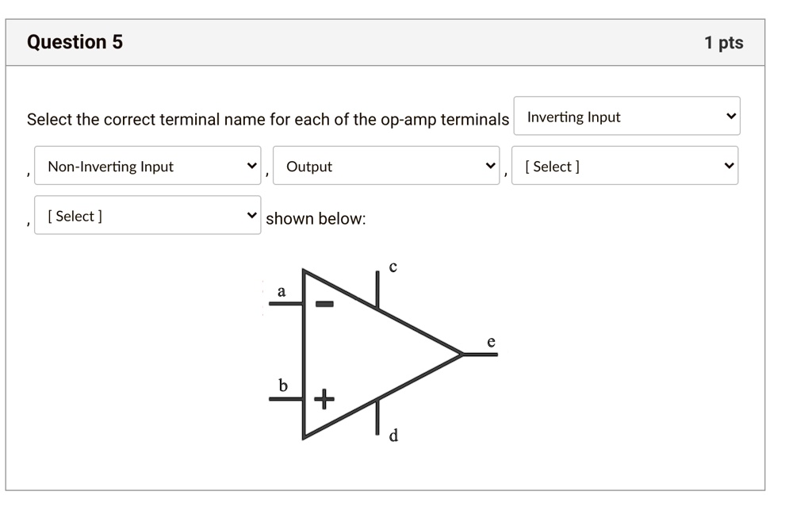Click the minus symbol on the op-amp
This screenshot has width=812, height=526.
[x=324, y=303]
